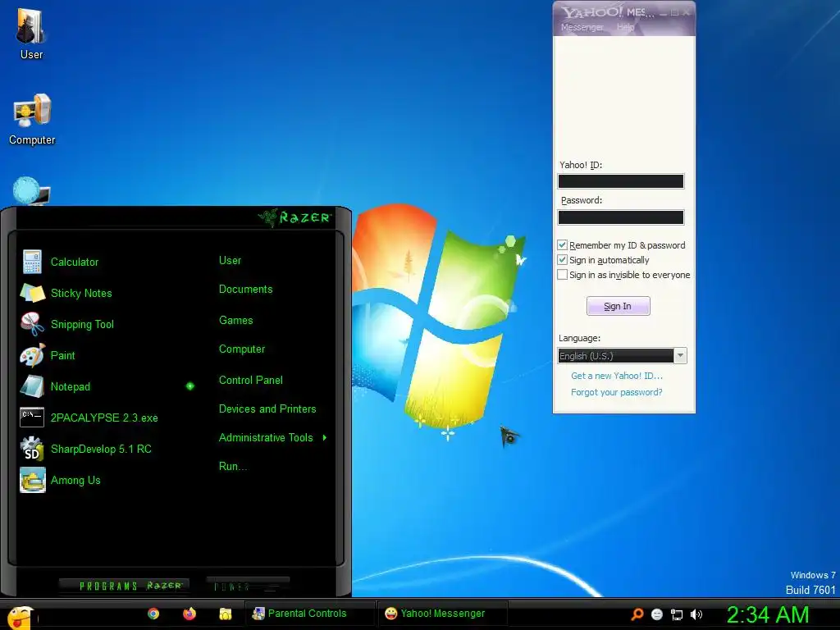Click the User folder desktop icon

tap(31, 27)
